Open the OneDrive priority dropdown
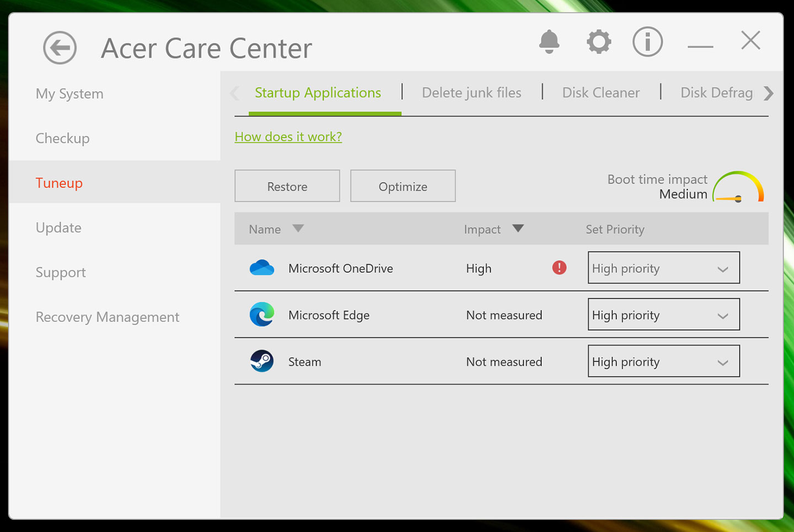This screenshot has height=532, width=794. [663, 268]
